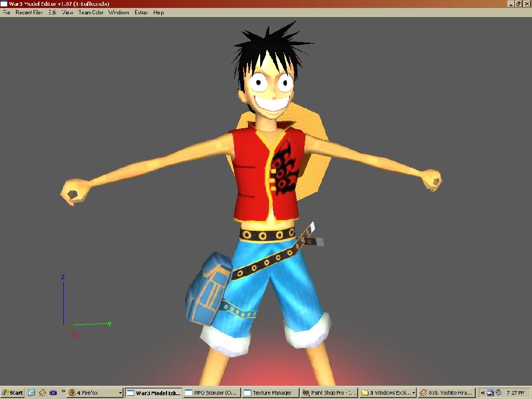Expand hidden Quick Launch items chevron

tap(63, 392)
